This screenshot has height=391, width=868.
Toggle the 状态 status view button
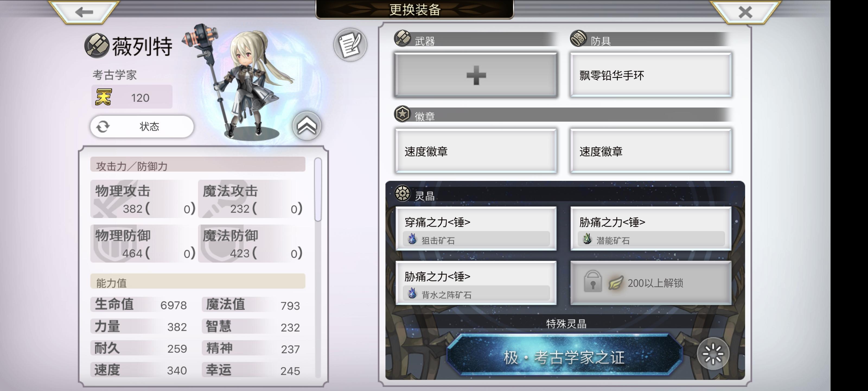pyautogui.click(x=142, y=127)
